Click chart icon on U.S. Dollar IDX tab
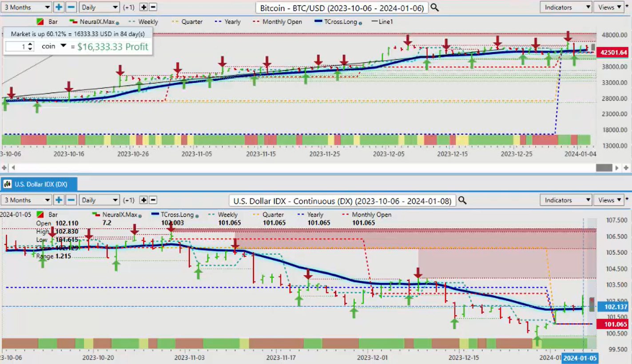Viewport: 632px width, 364px height. tap(8, 184)
